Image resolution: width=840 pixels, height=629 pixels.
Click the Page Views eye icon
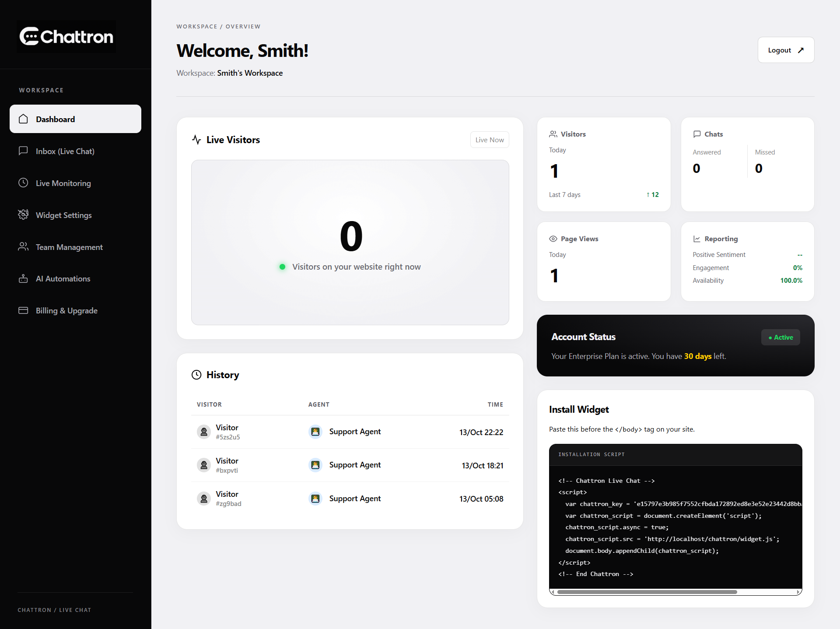[x=553, y=239]
